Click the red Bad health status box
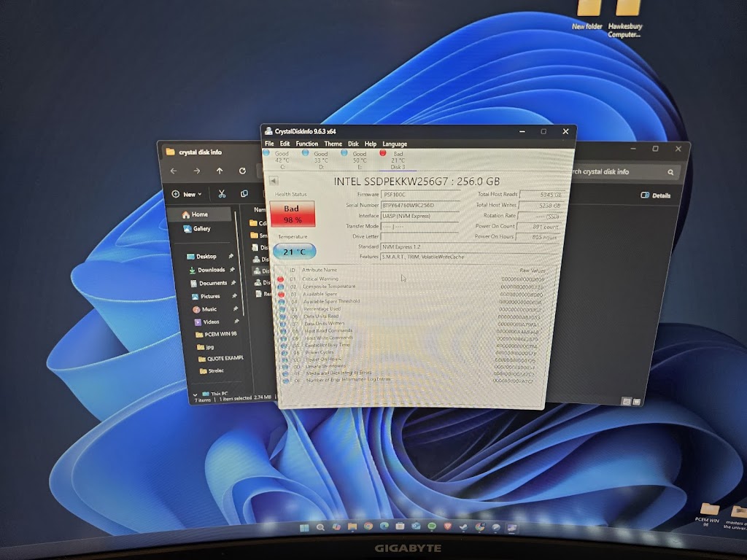 pyautogui.click(x=292, y=214)
